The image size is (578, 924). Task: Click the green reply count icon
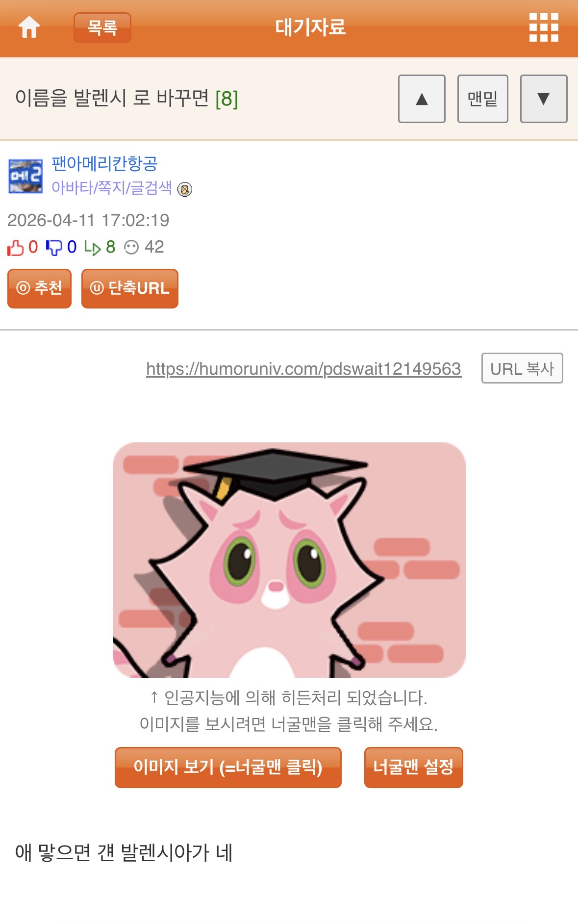92,247
